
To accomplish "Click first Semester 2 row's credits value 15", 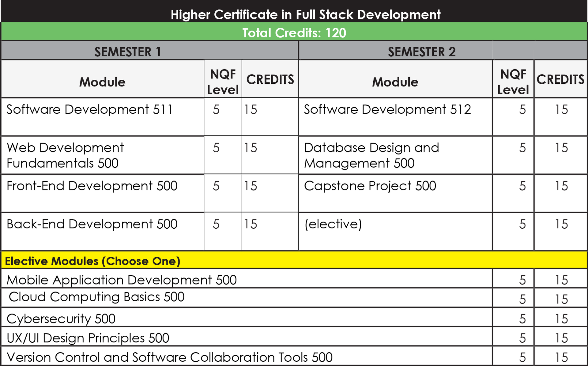I will click(562, 110).
